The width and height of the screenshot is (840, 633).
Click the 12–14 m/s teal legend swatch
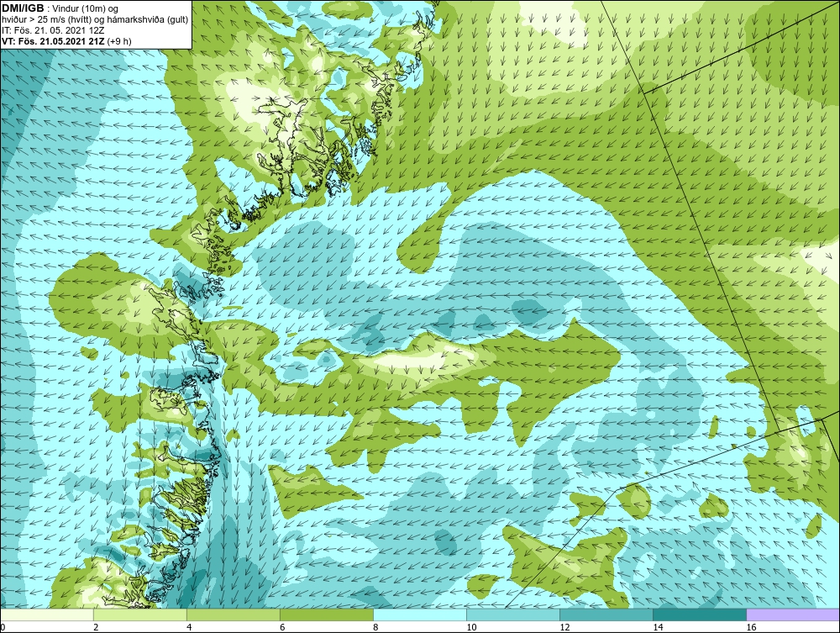(x=606, y=615)
